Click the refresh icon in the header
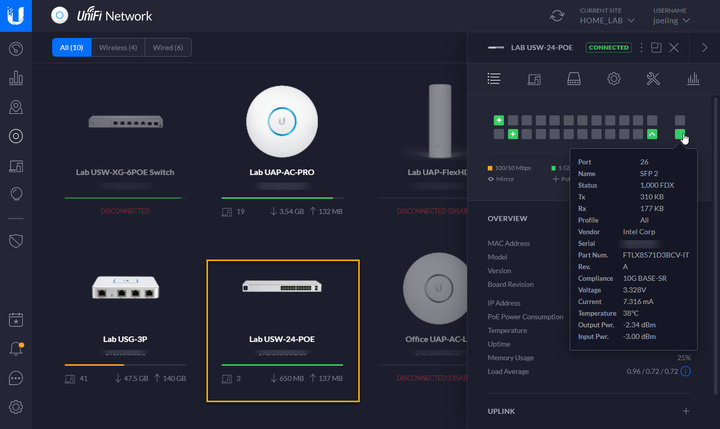The height and width of the screenshot is (429, 720). pos(557,16)
